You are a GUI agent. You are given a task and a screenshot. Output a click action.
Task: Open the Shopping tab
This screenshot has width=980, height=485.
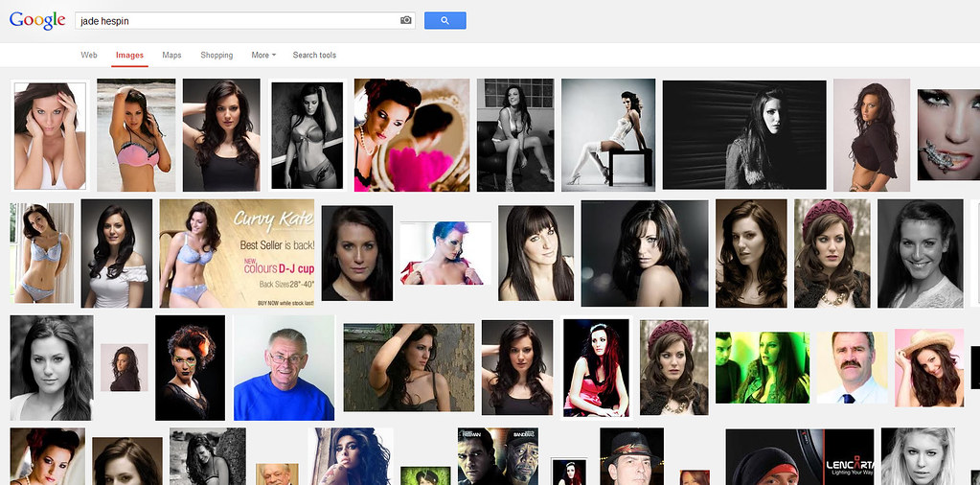coord(217,56)
